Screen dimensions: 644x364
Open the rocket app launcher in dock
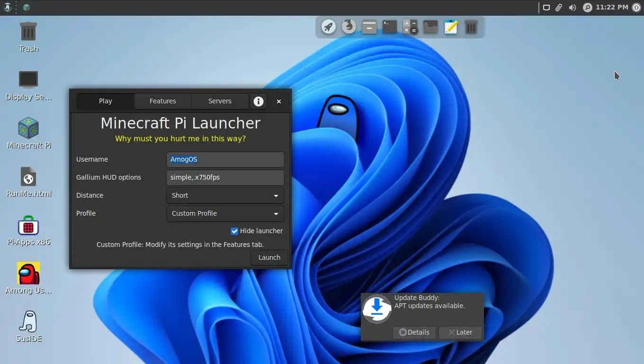click(x=329, y=27)
